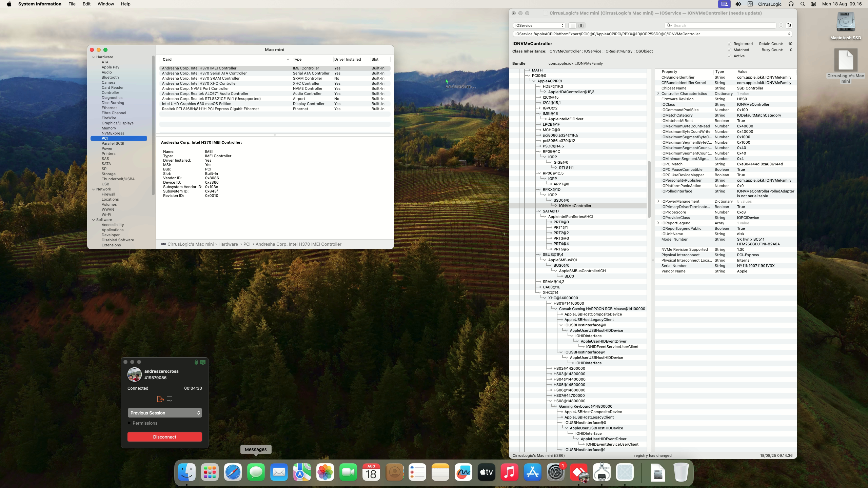
Task: Switch to column browser view in IORegistryExplorer
Action: [x=581, y=25]
